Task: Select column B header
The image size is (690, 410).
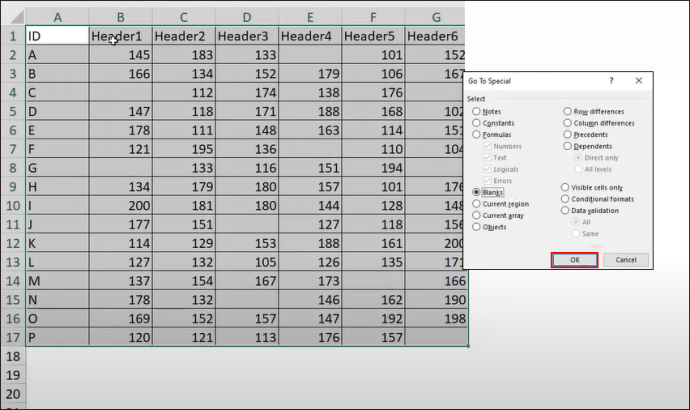Action: click(x=121, y=17)
